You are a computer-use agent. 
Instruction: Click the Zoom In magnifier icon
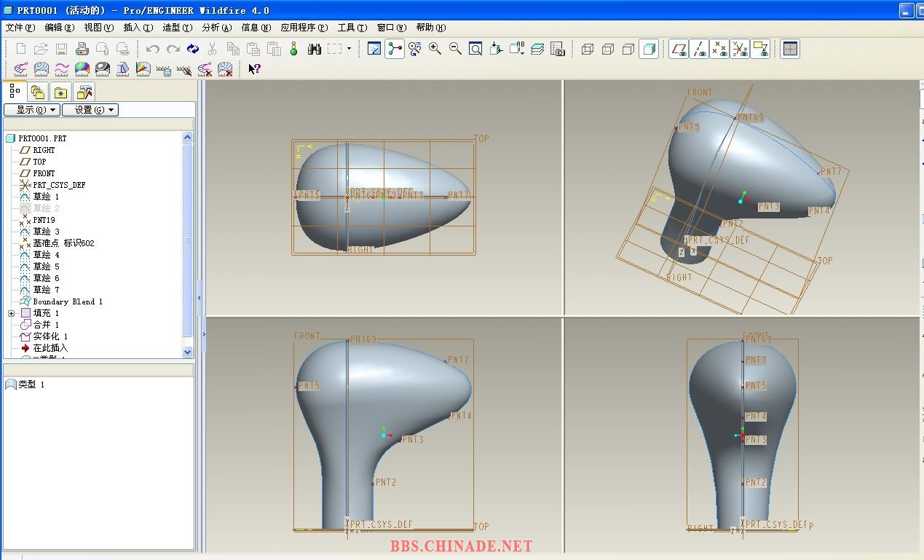[x=435, y=49]
